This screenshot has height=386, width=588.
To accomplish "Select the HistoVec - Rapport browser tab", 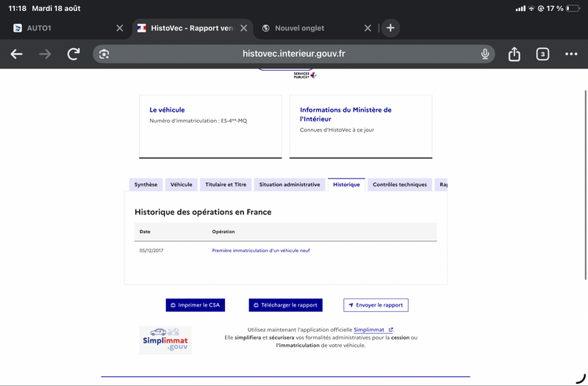I will [x=193, y=28].
